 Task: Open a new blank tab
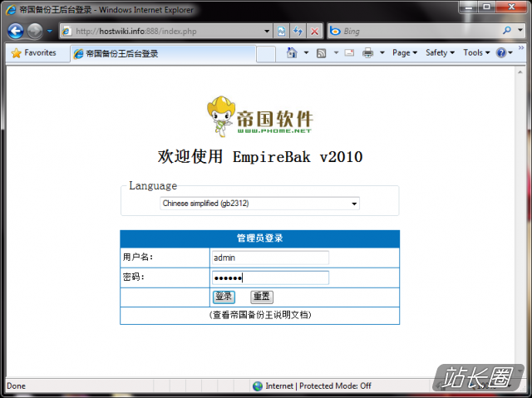[266, 54]
